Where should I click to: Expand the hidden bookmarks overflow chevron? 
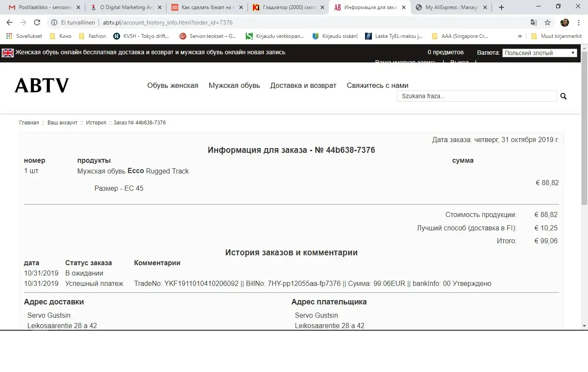(520, 36)
